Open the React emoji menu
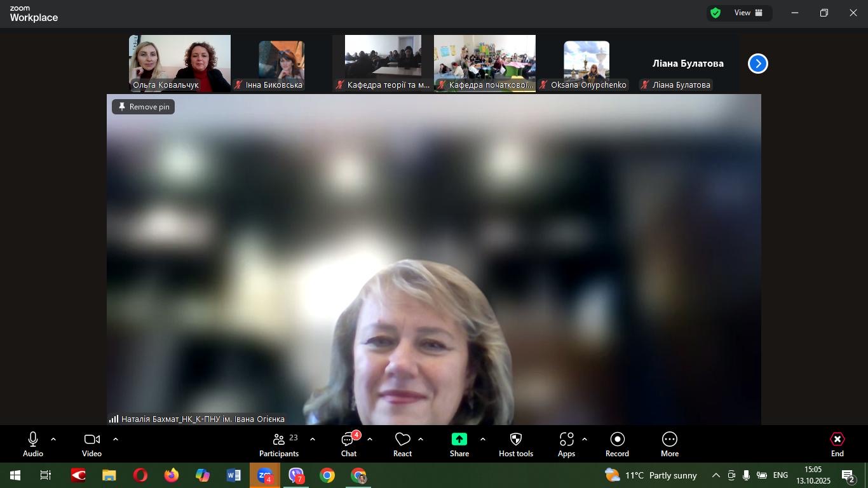 402,444
